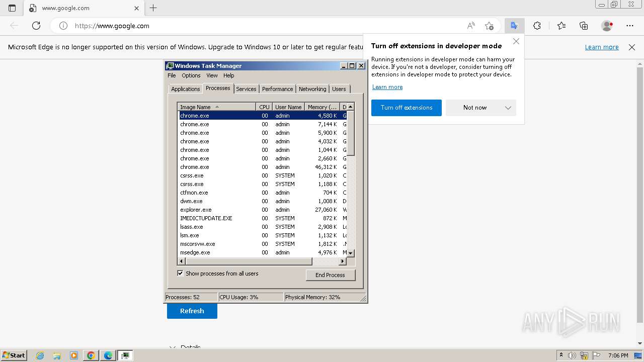Open the Action Center flag icon

pos(596,355)
